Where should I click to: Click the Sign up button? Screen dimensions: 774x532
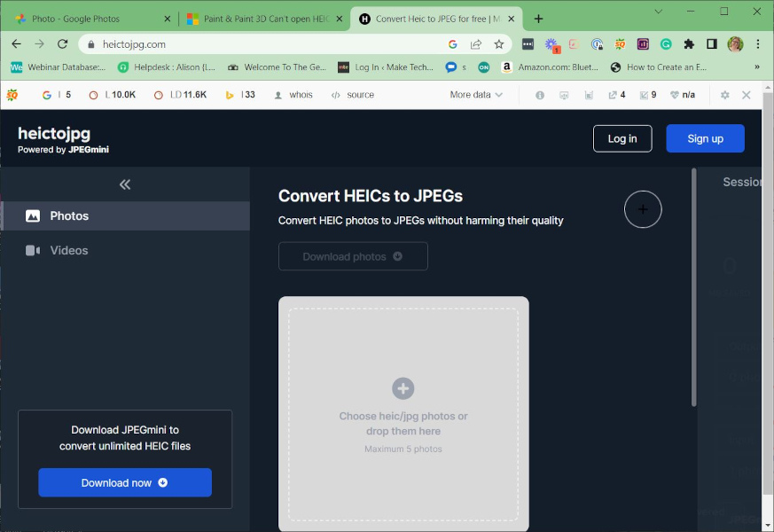pos(705,138)
